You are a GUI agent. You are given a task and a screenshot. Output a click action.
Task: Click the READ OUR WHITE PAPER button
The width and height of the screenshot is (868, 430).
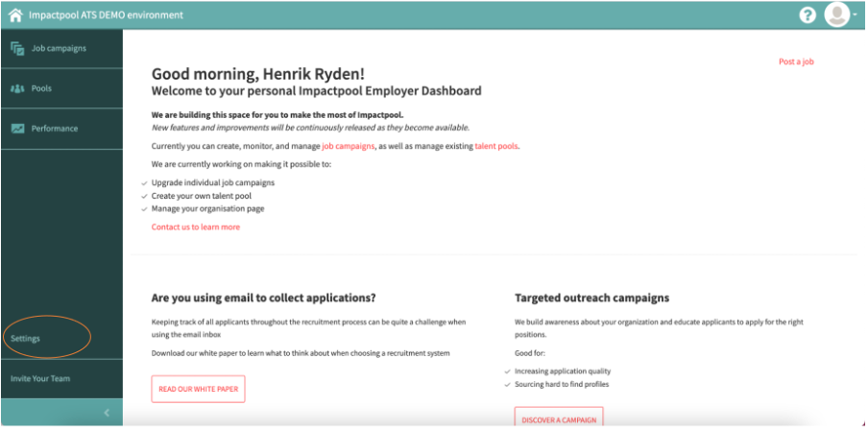198,389
